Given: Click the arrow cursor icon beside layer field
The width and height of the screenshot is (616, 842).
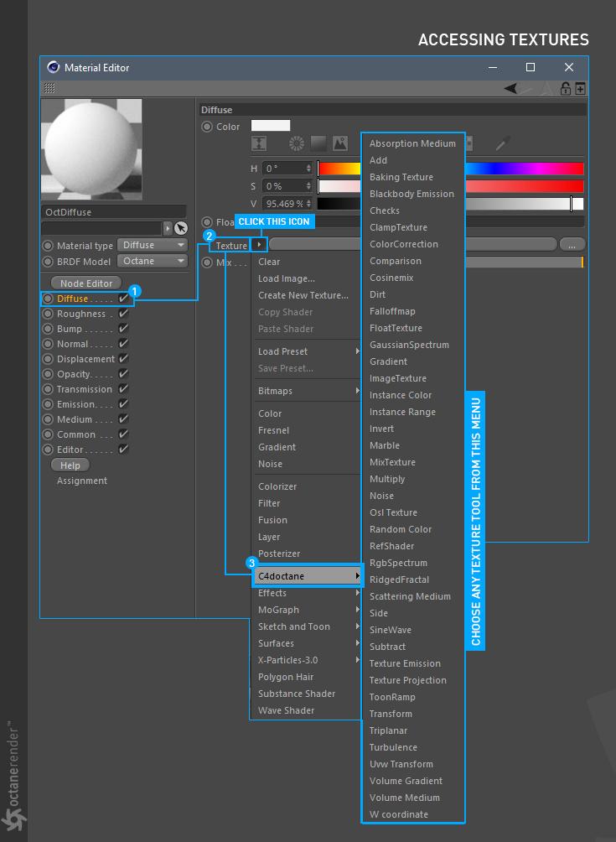Looking at the screenshot, I should [x=181, y=228].
